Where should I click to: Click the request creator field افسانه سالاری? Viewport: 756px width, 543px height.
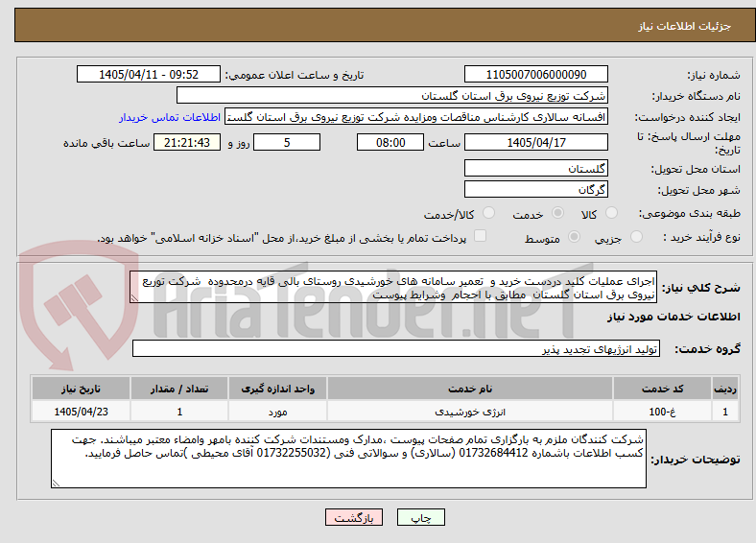416,117
